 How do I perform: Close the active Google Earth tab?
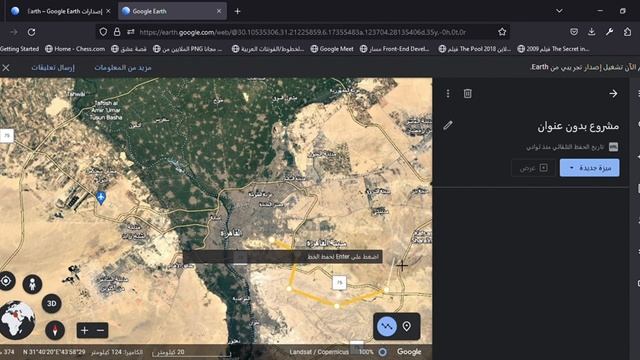coord(219,11)
